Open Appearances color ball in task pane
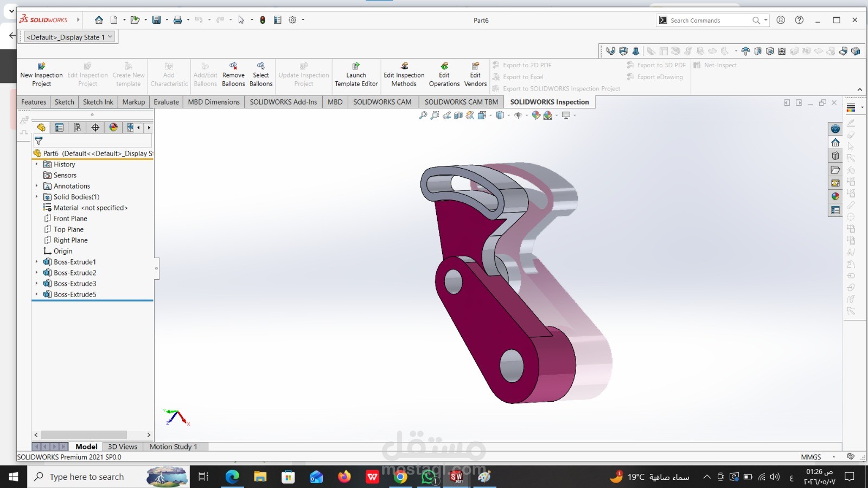The image size is (868, 488). tap(835, 196)
